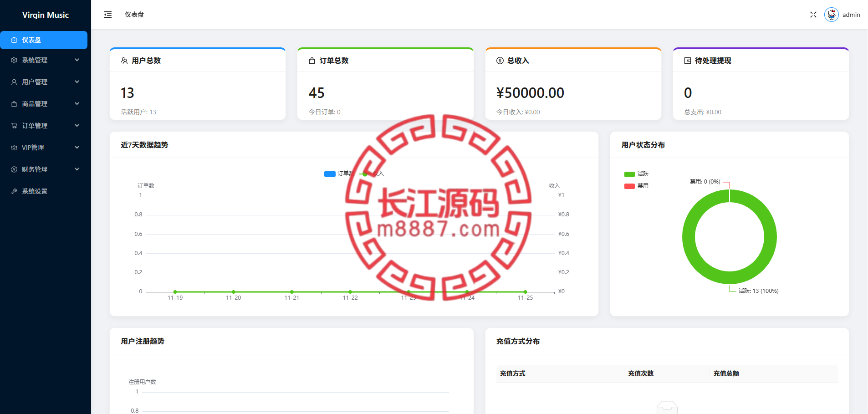The width and height of the screenshot is (868, 414).
Task: Click the 充值方式分布 panel title
Action: tap(518, 341)
